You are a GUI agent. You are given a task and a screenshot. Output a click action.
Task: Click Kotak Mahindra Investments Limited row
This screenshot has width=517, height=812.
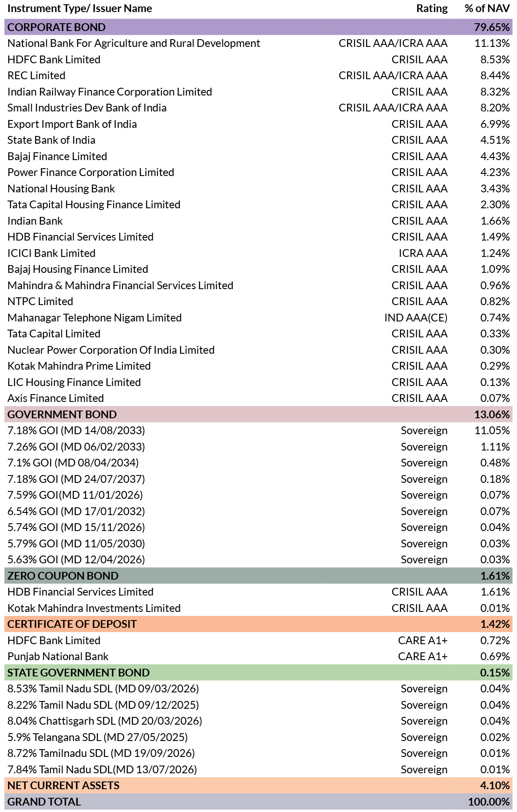point(258,608)
